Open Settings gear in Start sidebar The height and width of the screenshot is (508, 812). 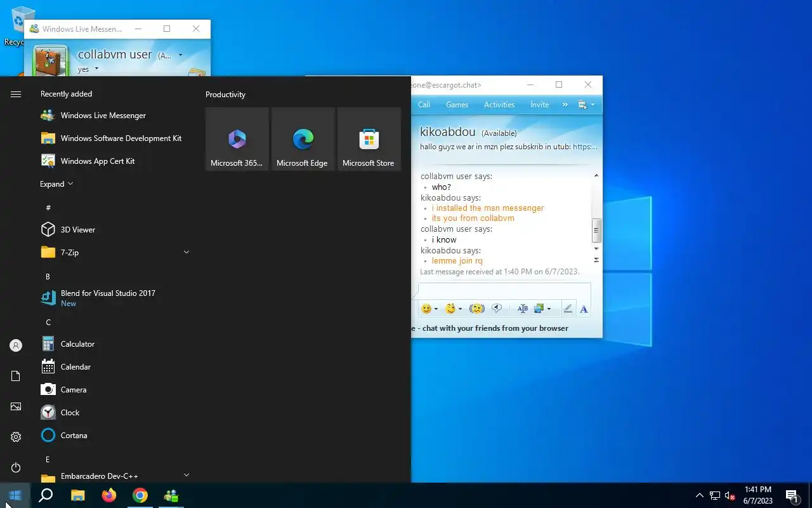(x=16, y=437)
